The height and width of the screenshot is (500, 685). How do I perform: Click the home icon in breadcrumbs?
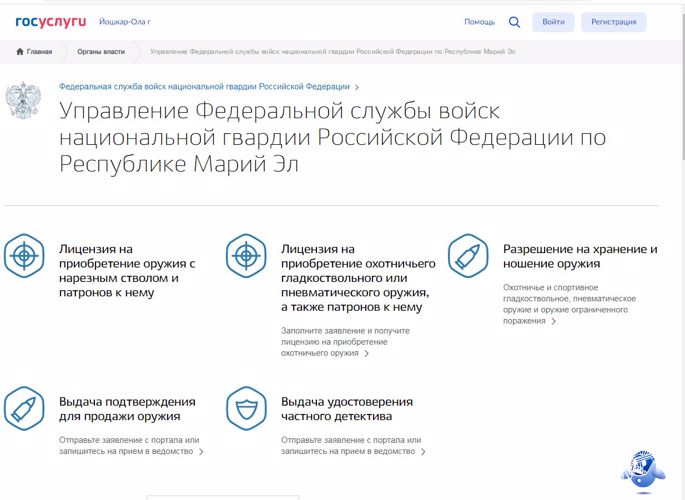click(x=20, y=52)
